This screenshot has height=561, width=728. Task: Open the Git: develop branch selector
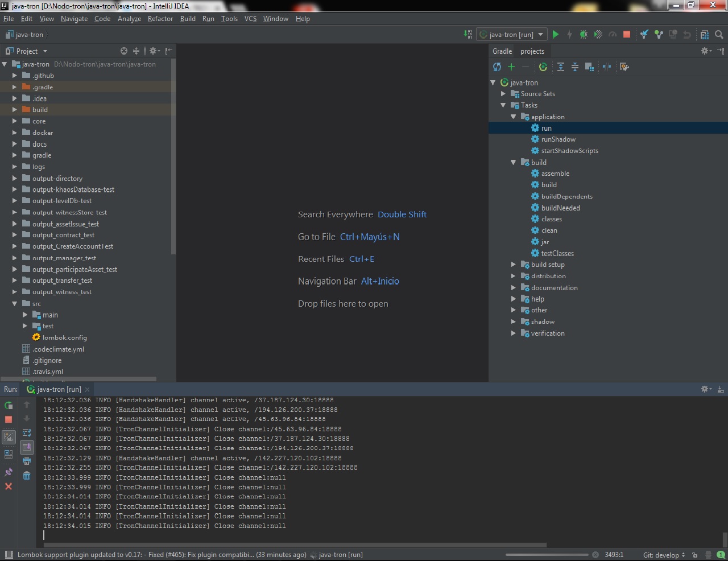[664, 555]
